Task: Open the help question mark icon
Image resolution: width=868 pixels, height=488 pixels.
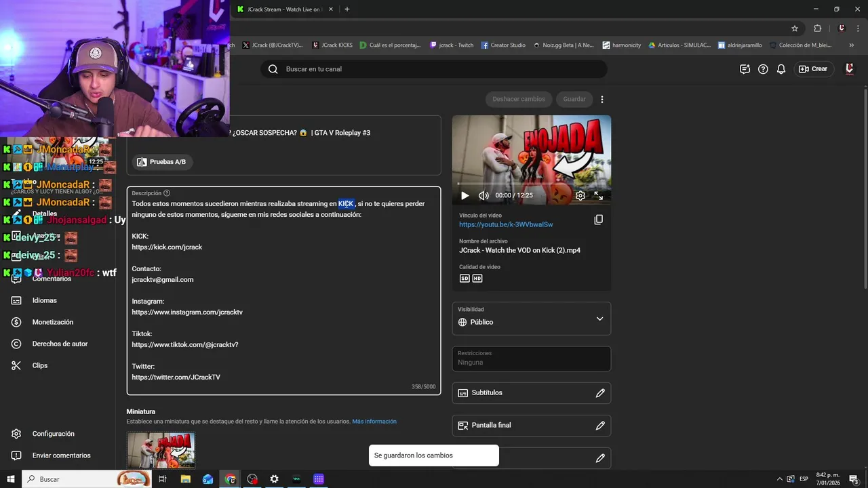Action: (763, 69)
